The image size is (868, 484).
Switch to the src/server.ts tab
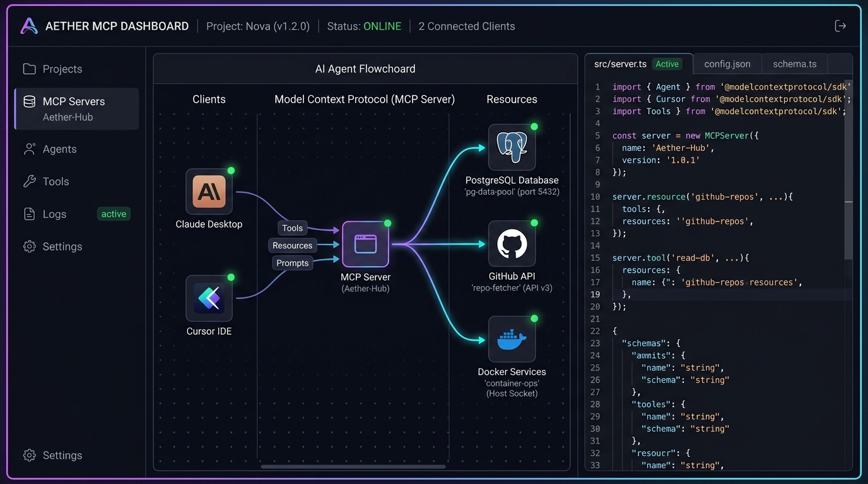click(x=638, y=64)
